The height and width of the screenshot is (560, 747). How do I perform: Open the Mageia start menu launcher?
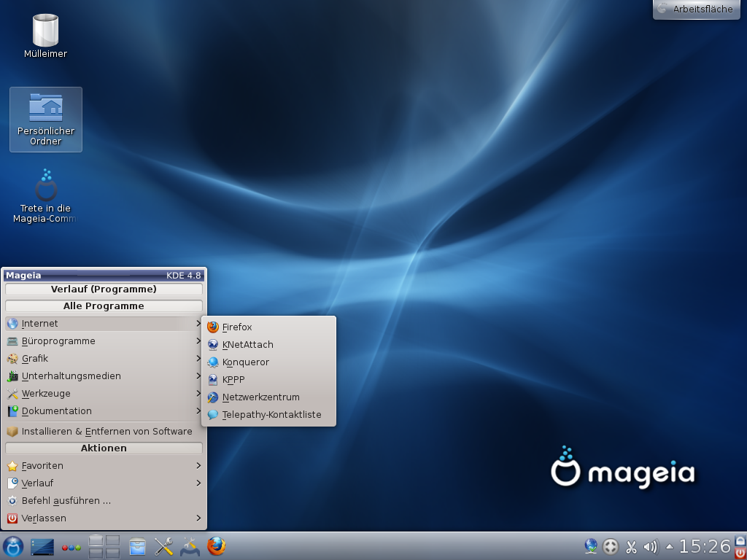(13, 546)
